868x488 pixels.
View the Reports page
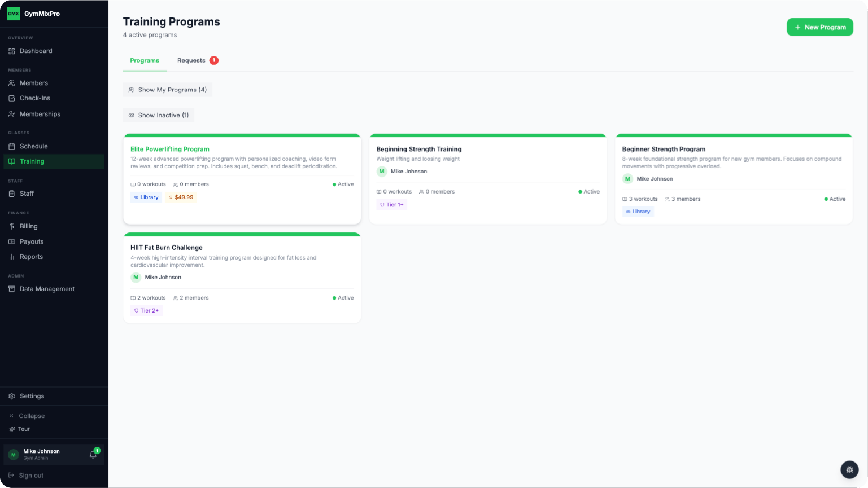(31, 257)
